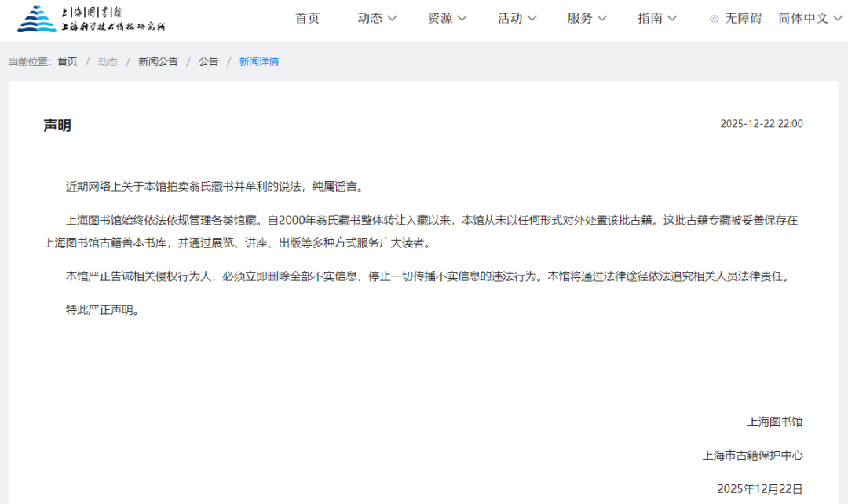
Task: Click the article title 声明
Action: [x=57, y=126]
